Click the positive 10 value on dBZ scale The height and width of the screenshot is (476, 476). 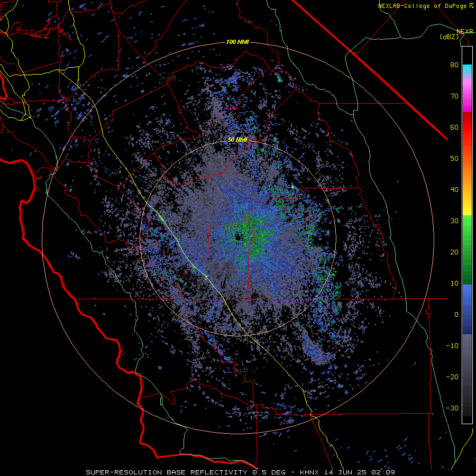point(454,283)
